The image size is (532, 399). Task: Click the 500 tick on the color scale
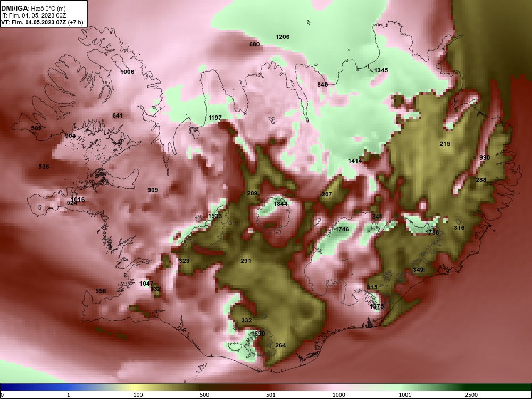204,395
